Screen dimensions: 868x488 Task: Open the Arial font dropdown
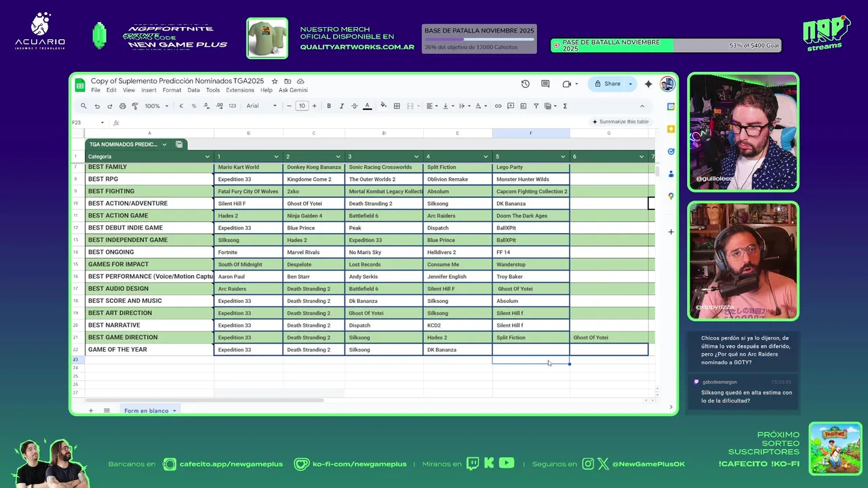coord(262,106)
